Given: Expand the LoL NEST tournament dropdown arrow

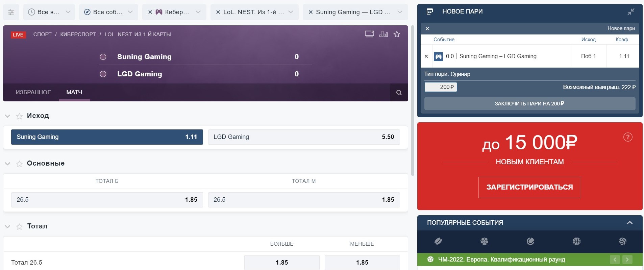Looking at the screenshot, I should coord(291,12).
